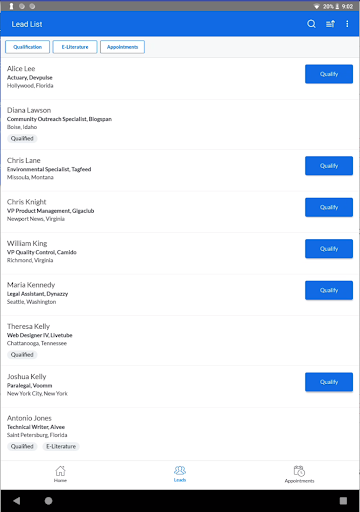Tap the Android recents square
This screenshot has width=360, height=512.
tap(343, 501)
